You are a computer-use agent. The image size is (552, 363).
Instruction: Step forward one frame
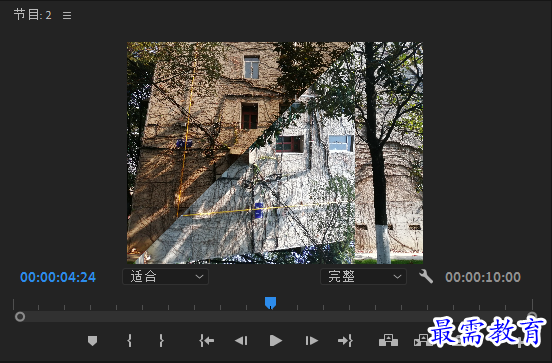click(x=312, y=340)
